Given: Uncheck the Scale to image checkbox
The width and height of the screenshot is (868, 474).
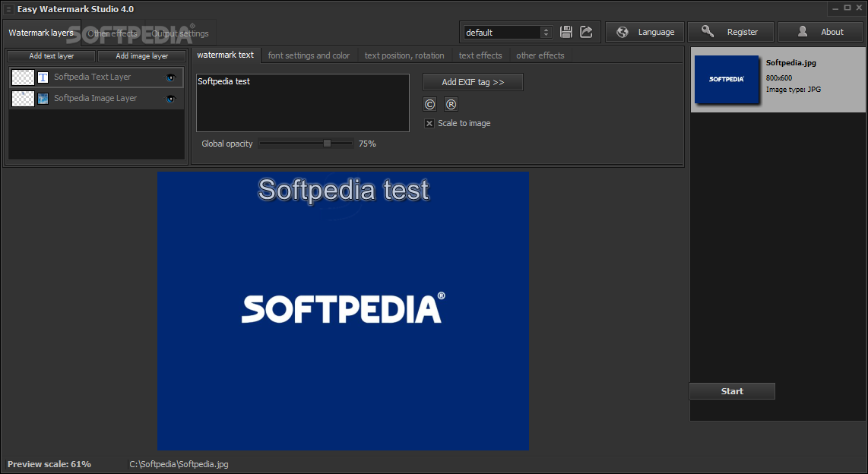Looking at the screenshot, I should pyautogui.click(x=429, y=123).
